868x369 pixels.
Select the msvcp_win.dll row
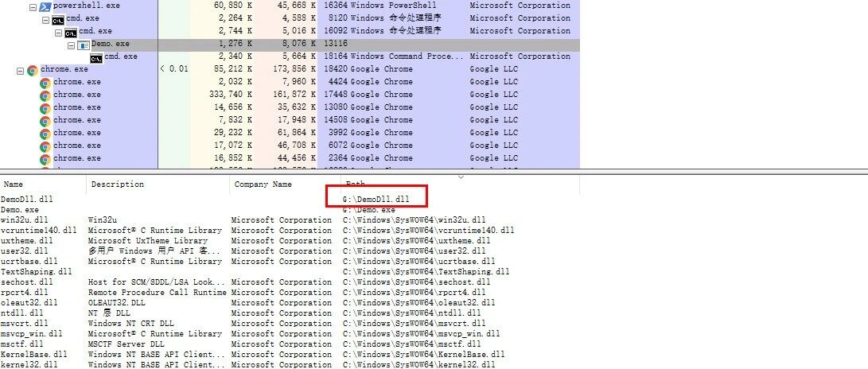pyautogui.click(x=290, y=333)
